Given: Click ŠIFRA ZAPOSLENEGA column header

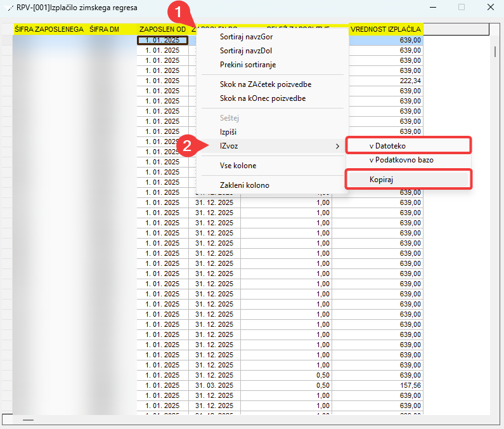Looking at the screenshot, I should click(x=49, y=29).
